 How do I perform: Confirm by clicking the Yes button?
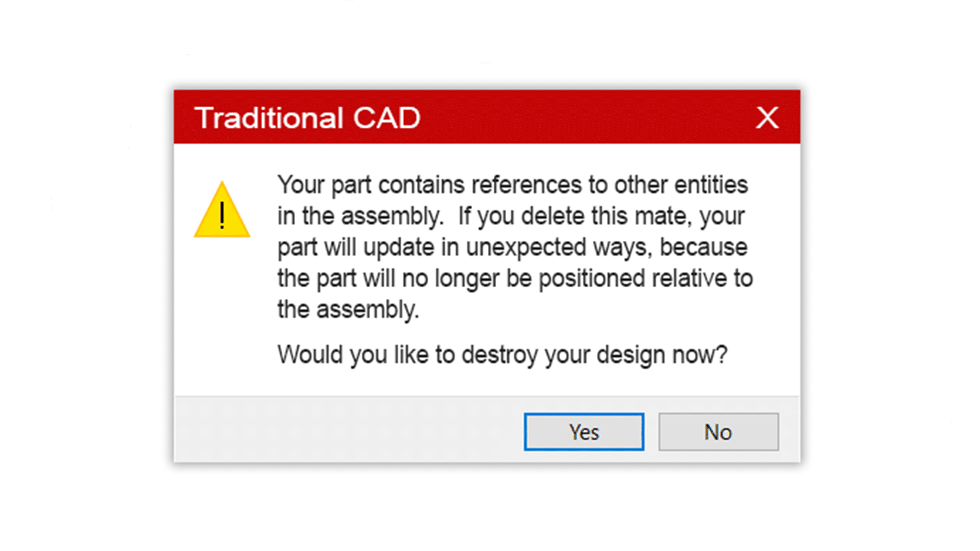584,432
